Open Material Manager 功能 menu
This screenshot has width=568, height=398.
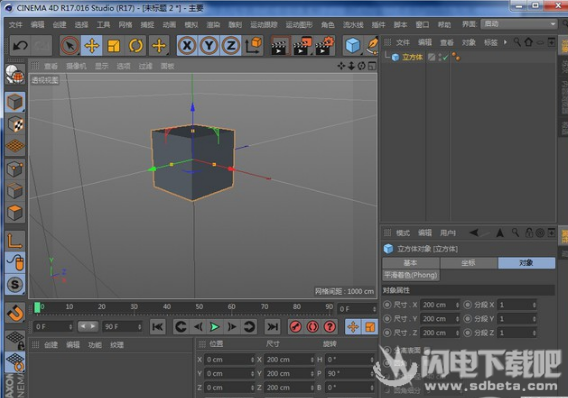pos(95,345)
